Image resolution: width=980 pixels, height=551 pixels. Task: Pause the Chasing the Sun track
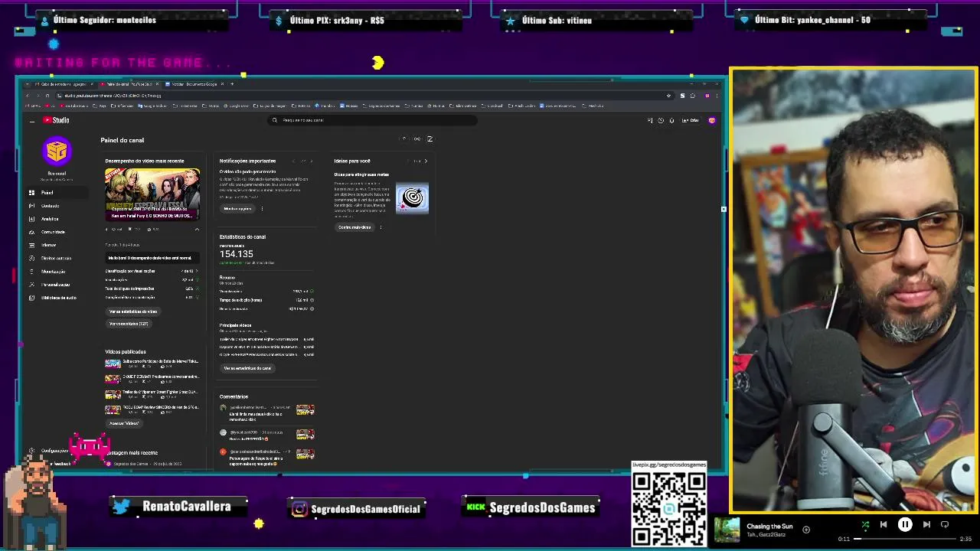point(905,525)
